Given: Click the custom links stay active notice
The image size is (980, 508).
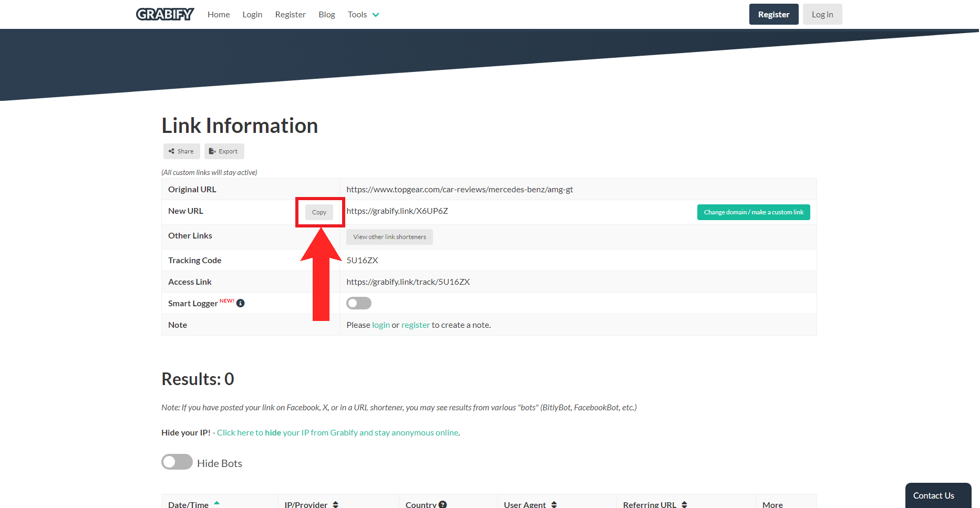Looking at the screenshot, I should (x=209, y=172).
